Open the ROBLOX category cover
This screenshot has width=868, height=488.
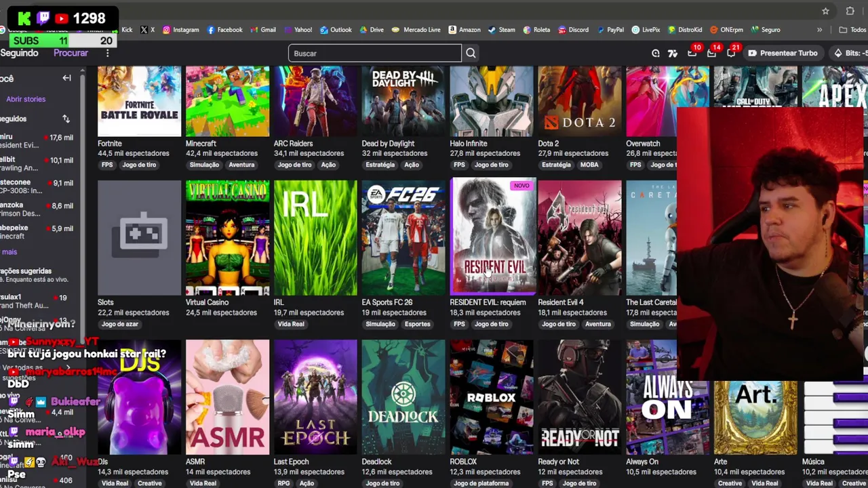(x=492, y=397)
